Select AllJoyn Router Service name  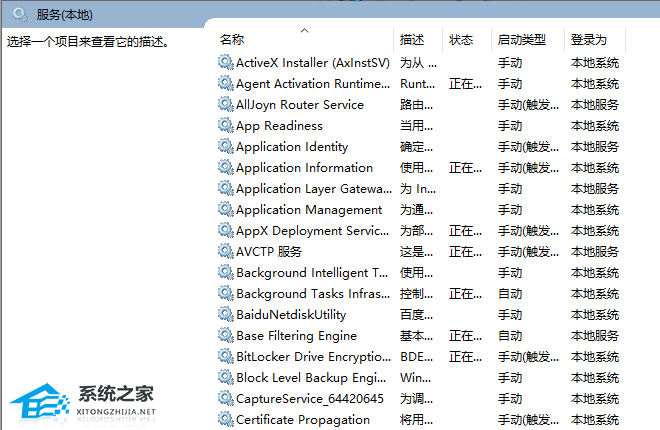point(300,105)
